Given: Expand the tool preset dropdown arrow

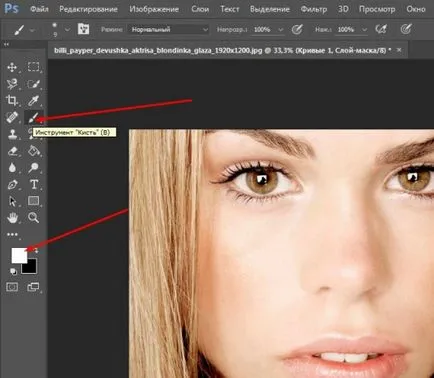Looking at the screenshot, I should tap(32, 30).
